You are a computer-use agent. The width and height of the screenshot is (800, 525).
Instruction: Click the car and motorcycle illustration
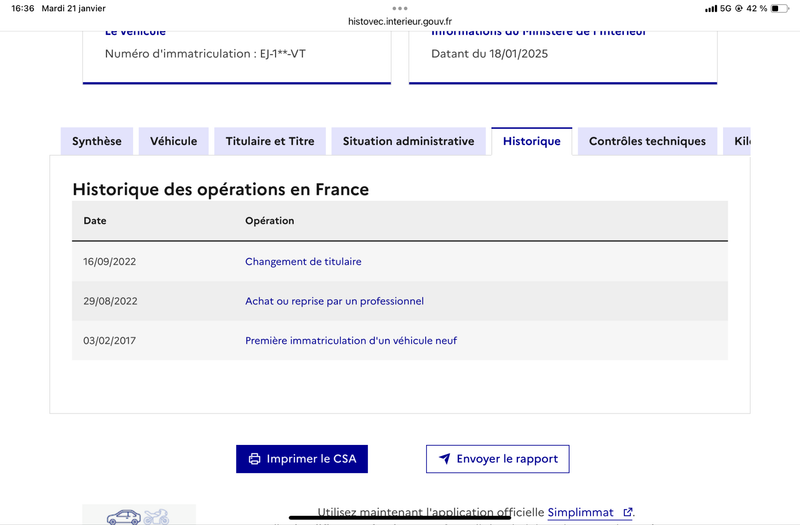point(138,516)
